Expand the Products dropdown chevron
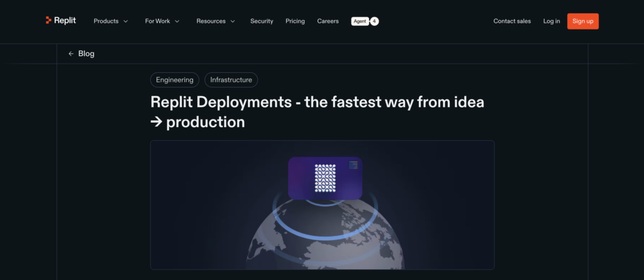 pos(126,21)
